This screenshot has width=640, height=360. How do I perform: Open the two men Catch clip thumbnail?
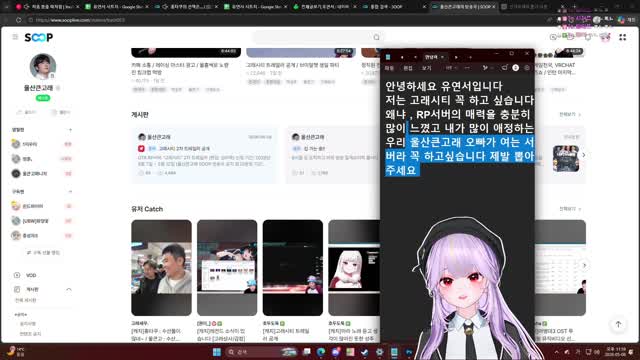(161, 267)
